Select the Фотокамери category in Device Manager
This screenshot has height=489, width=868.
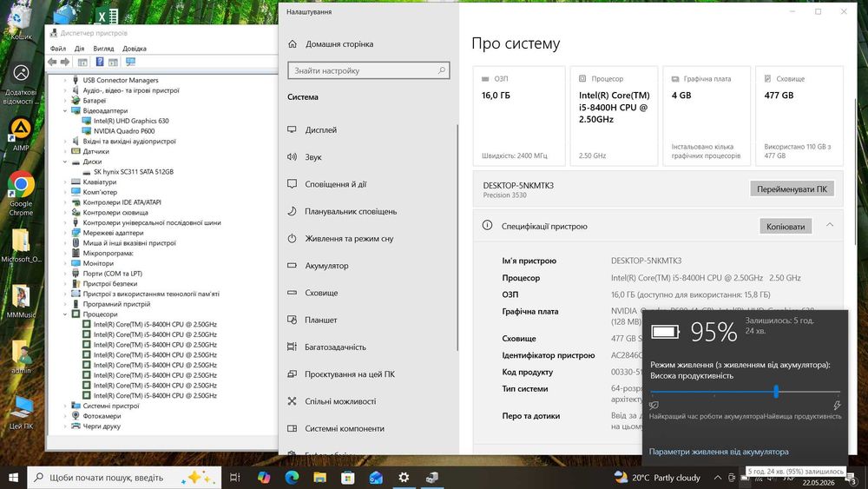[x=102, y=416]
